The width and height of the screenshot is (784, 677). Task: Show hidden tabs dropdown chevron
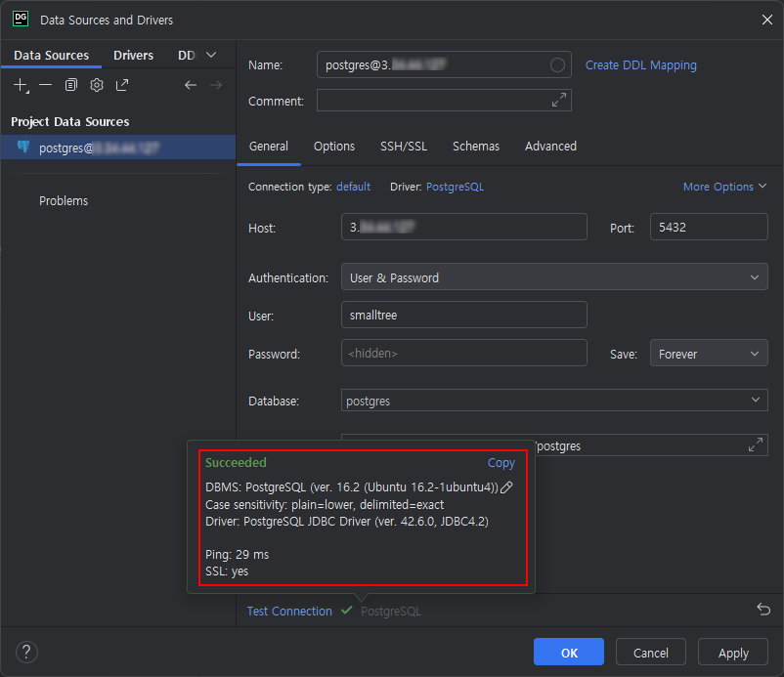[x=211, y=55]
